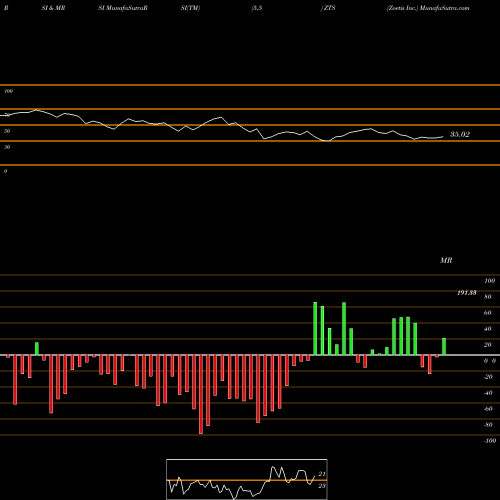500x500 pixels.
Task: Click the 'SI MunafaSutraR' header label
Action: point(123,8)
